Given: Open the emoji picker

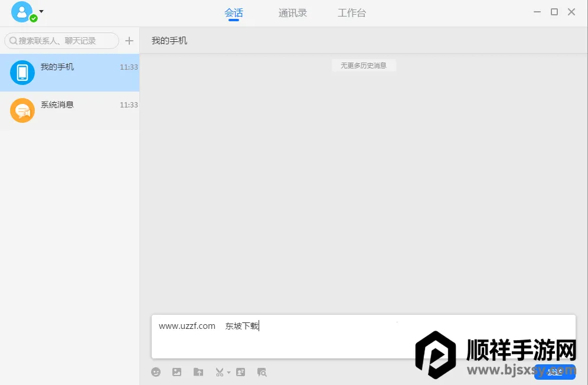Looking at the screenshot, I should click(156, 372).
